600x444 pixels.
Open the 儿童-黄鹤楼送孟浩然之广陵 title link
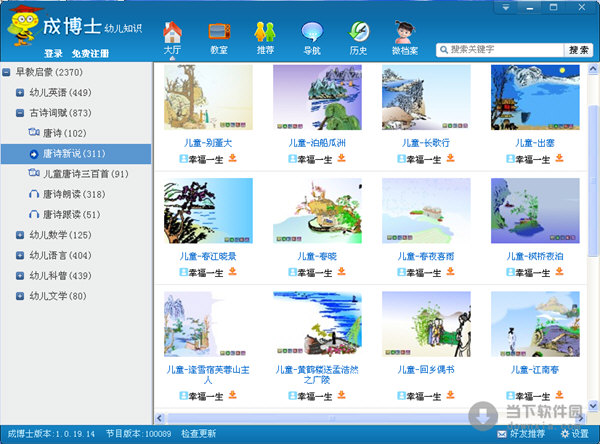(x=317, y=375)
